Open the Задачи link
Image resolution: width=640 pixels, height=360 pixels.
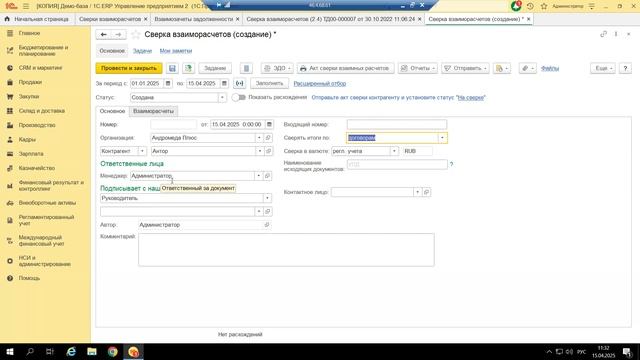[142, 51]
